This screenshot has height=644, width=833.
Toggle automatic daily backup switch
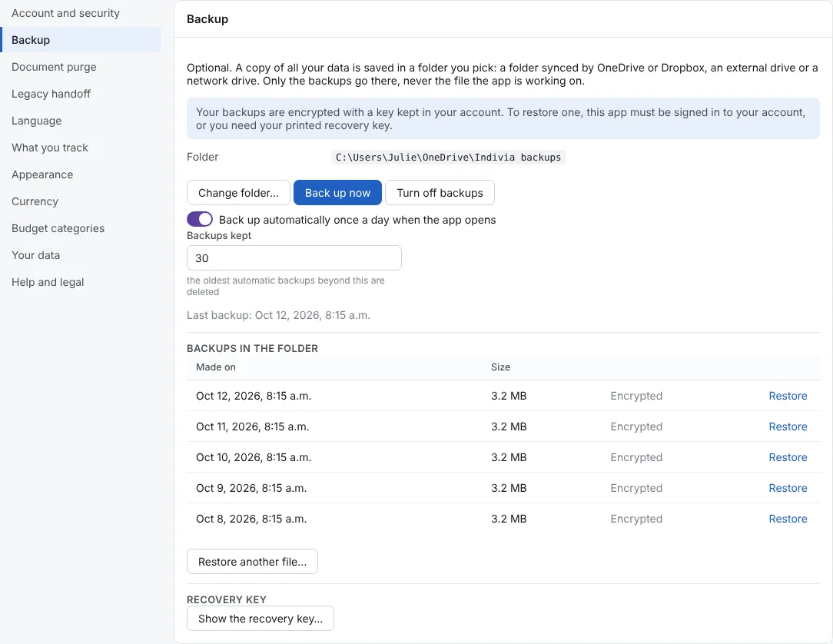pyautogui.click(x=200, y=220)
